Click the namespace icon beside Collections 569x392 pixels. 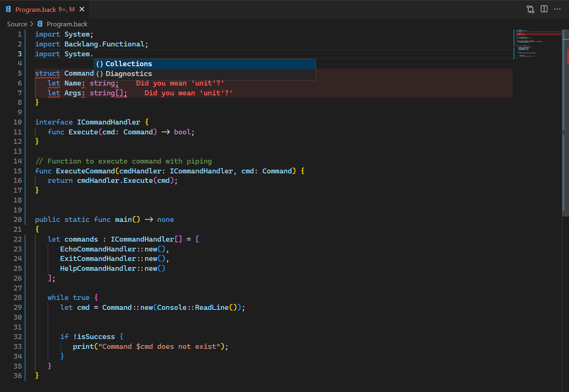99,64
